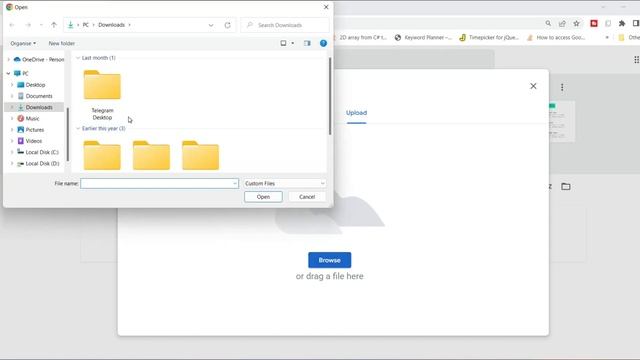The image size is (640, 360).
Task: Select PC in the navigation tree
Action: point(21,73)
